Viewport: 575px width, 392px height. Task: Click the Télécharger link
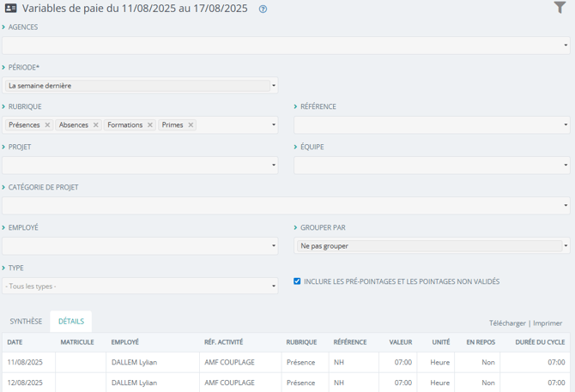507,323
